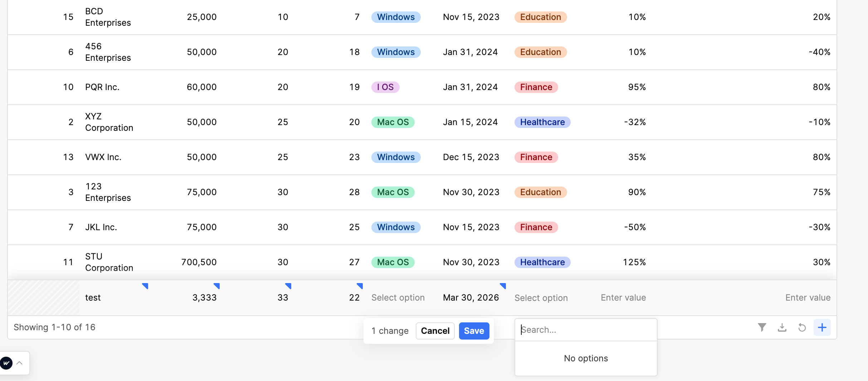
Task: Select the Mar 30, 2026 date cell
Action: [471, 298]
